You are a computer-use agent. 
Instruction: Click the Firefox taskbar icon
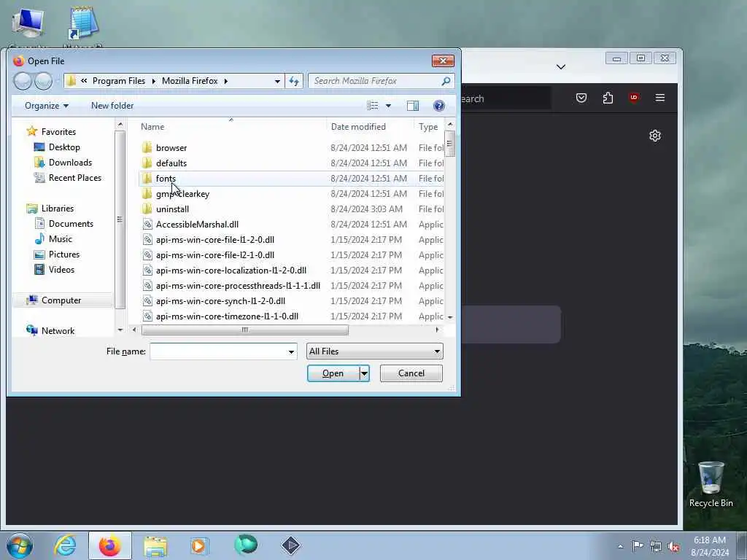pos(109,545)
